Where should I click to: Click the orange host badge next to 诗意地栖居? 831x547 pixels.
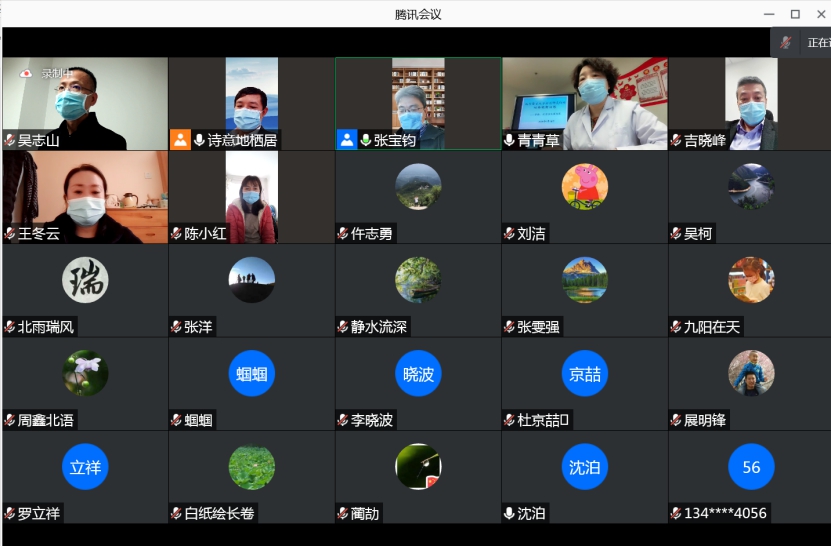[180, 140]
